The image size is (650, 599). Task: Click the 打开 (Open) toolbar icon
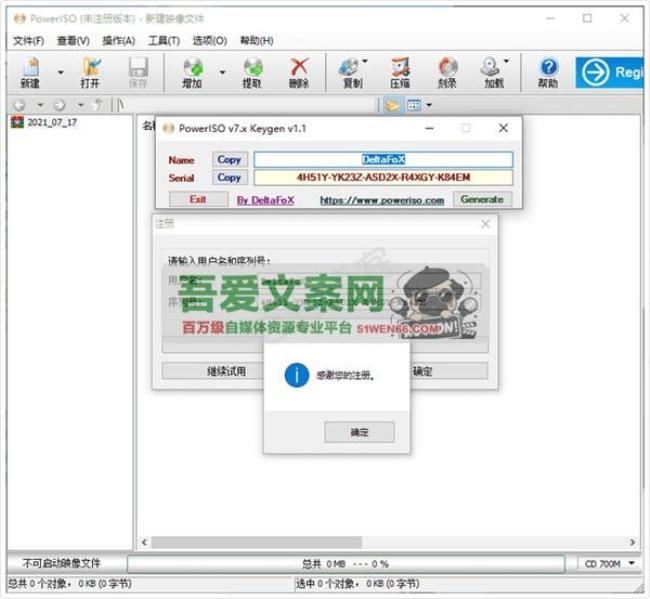[90, 72]
